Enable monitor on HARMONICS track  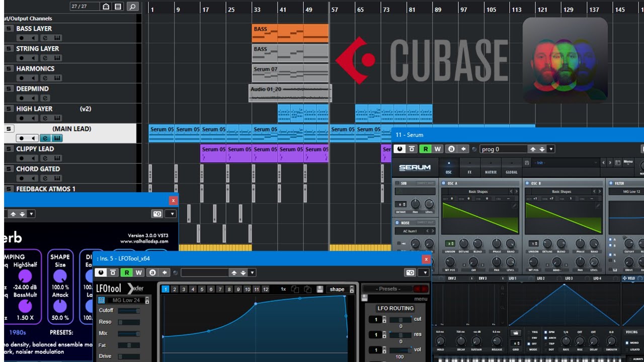click(x=33, y=78)
